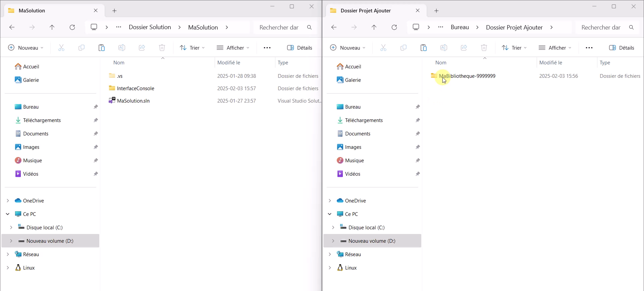The width and height of the screenshot is (644, 291).
Task: Open the three-dots toolbar menu in right window
Action: pyautogui.click(x=589, y=48)
